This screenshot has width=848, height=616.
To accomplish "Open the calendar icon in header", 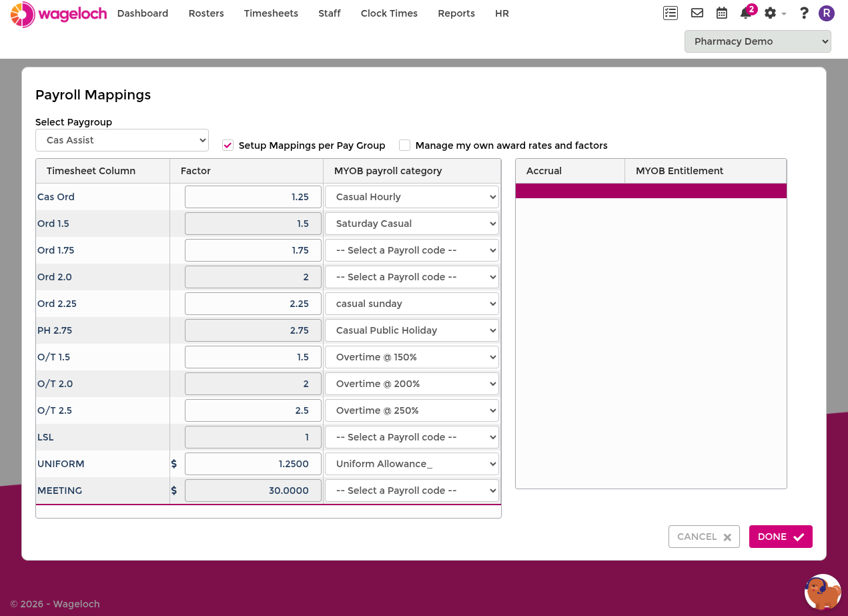I will click(x=722, y=13).
